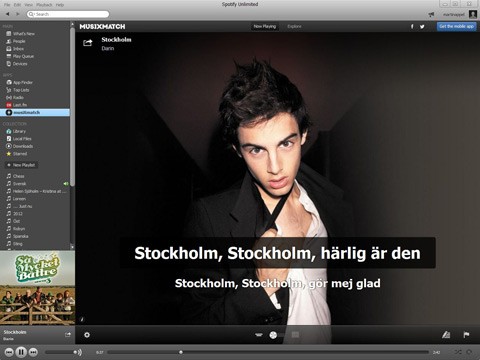This screenshot has width=480, height=360.
Task: Open musiXmatch Twitter page
Action: click(422, 27)
